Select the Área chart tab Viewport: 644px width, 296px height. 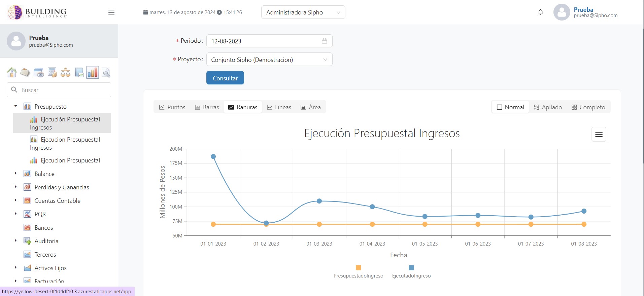pos(310,107)
